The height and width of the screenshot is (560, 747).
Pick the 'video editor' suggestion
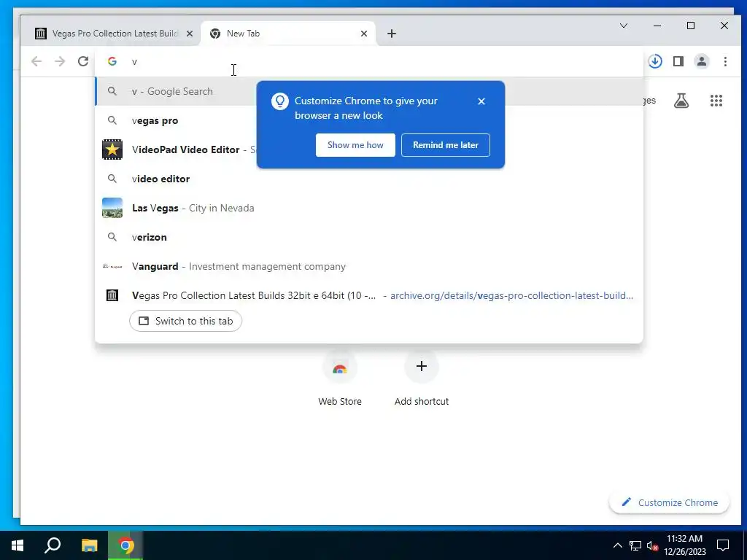pos(369,179)
